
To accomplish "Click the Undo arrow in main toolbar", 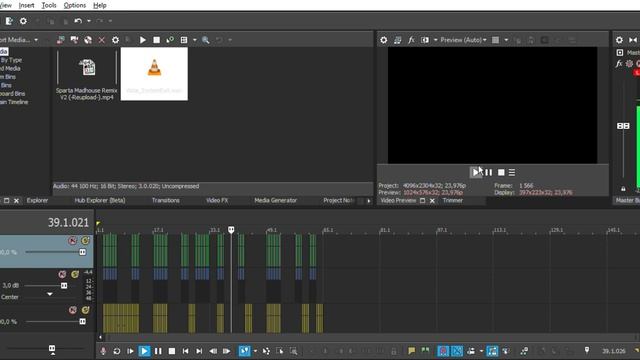I will (78, 21).
